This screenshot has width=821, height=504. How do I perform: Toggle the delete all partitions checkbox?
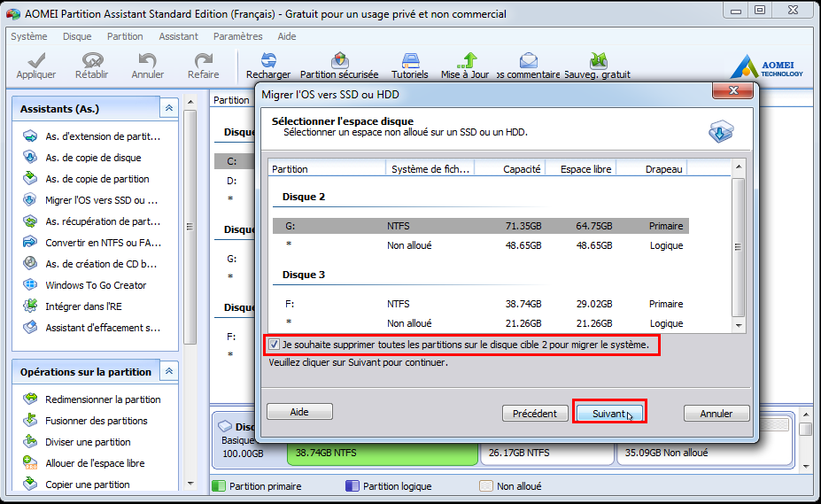coord(274,345)
